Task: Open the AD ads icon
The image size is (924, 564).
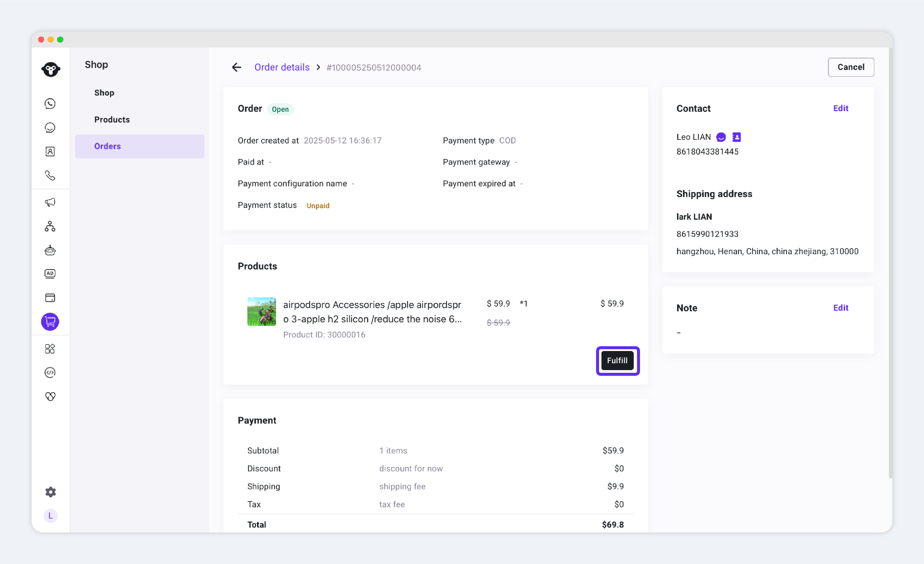Action: pyautogui.click(x=50, y=274)
